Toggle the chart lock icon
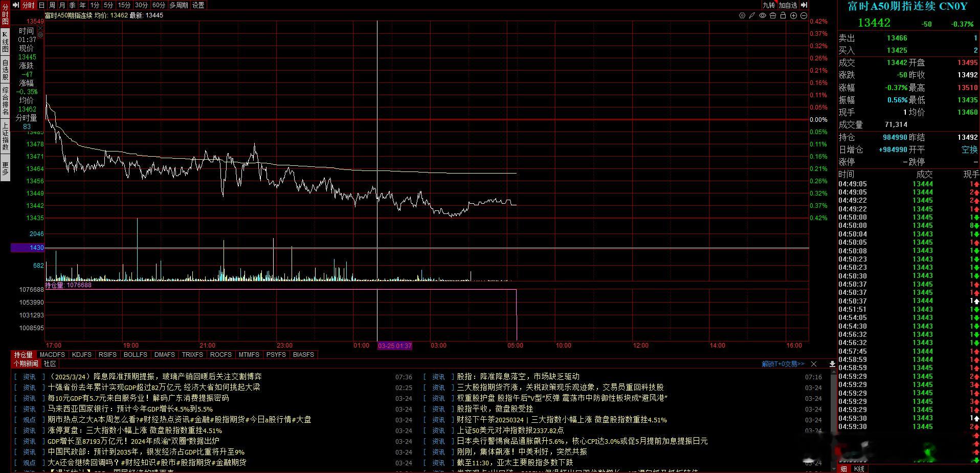This screenshot has width=980, height=473. 783,15
